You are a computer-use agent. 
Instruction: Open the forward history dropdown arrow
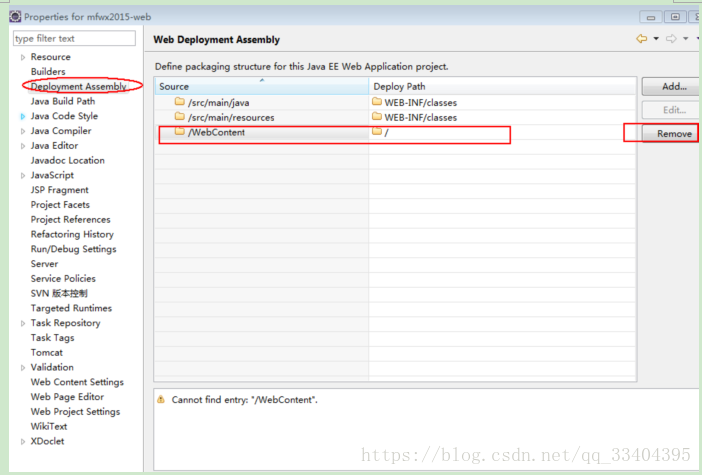pos(685,39)
